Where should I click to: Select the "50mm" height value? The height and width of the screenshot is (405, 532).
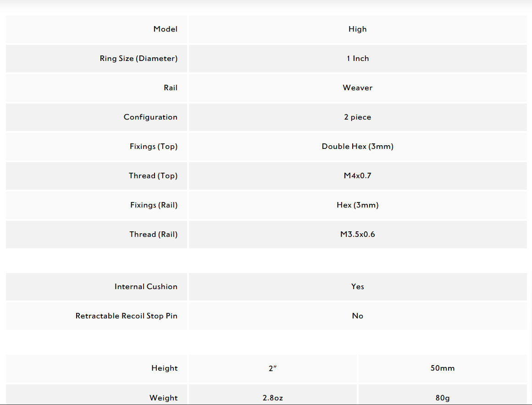[442, 368]
